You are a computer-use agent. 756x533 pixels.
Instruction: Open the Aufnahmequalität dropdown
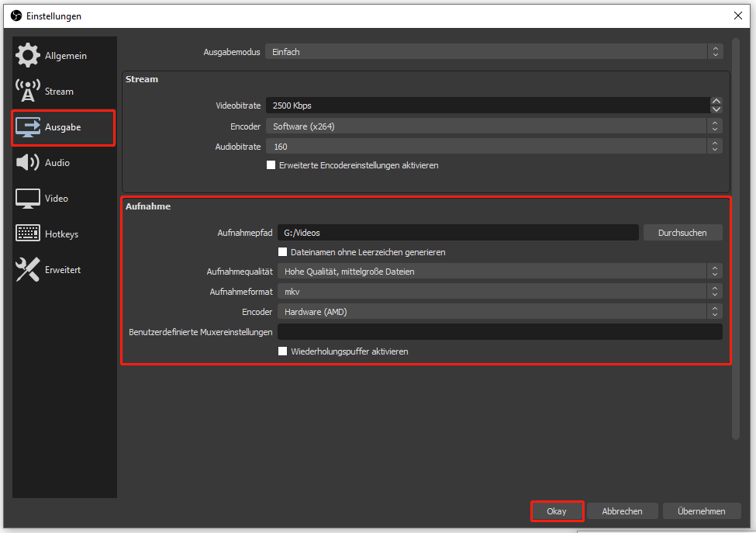pyautogui.click(x=499, y=272)
